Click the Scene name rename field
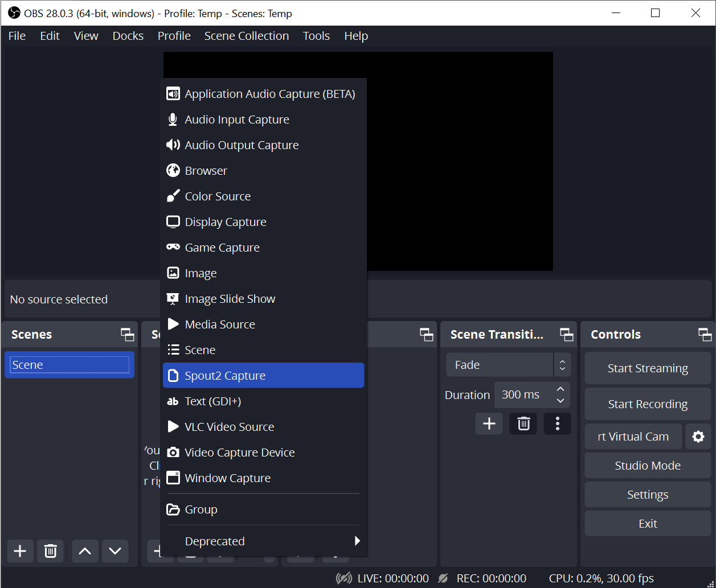Screen dimensions: 716x588 (x=69, y=364)
